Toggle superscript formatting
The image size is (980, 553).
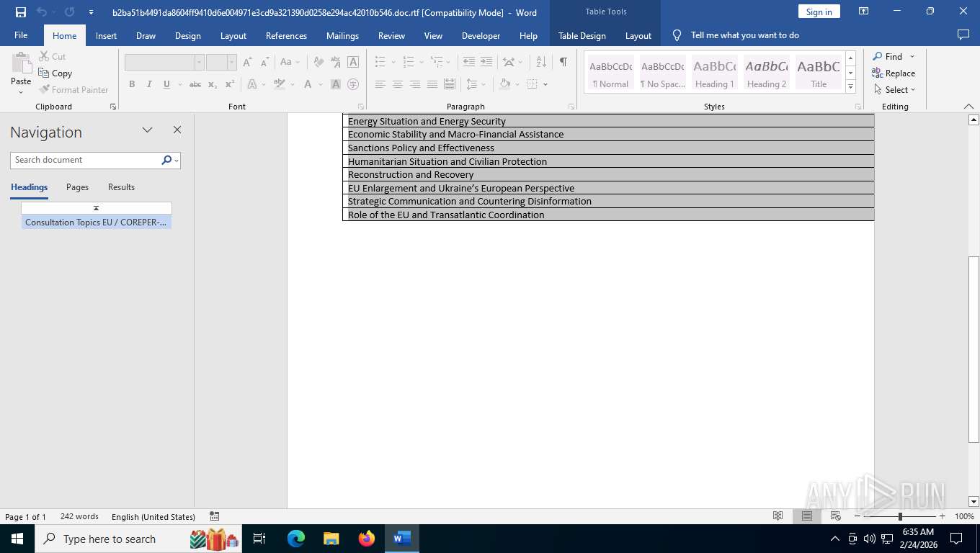[230, 84]
